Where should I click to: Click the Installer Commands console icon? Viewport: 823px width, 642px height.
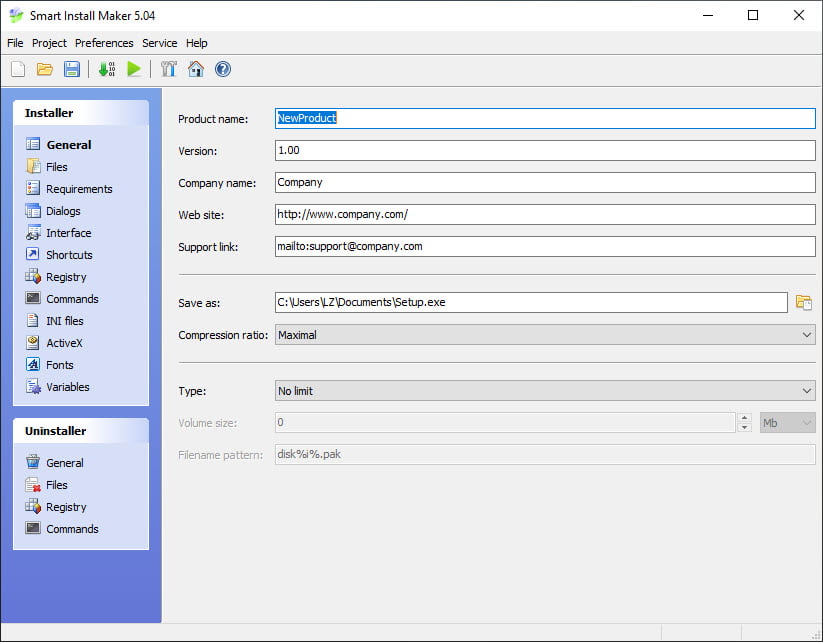pos(33,298)
